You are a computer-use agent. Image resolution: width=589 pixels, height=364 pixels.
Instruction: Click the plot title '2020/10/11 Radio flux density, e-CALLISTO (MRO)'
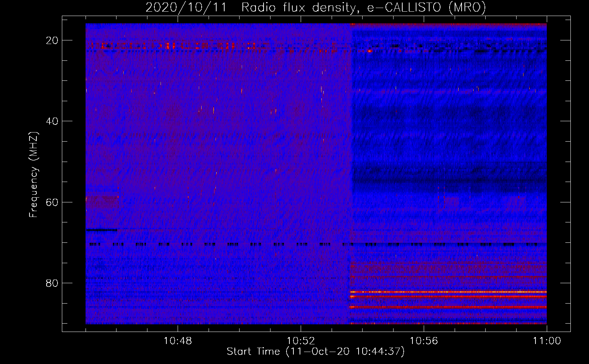coord(316,7)
